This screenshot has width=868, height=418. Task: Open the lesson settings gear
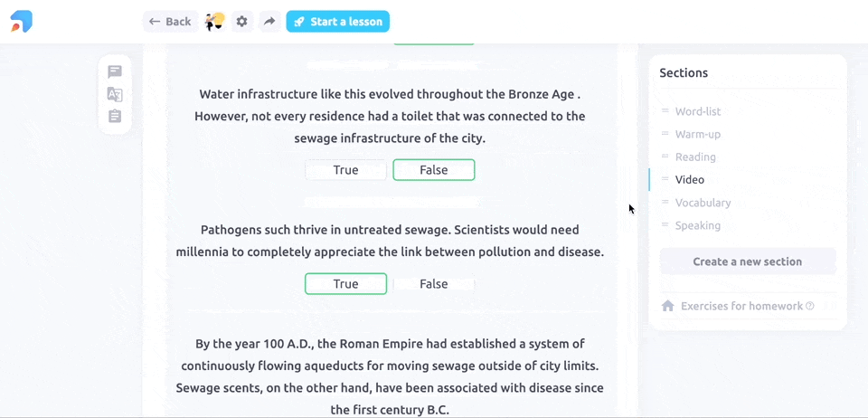pos(241,22)
